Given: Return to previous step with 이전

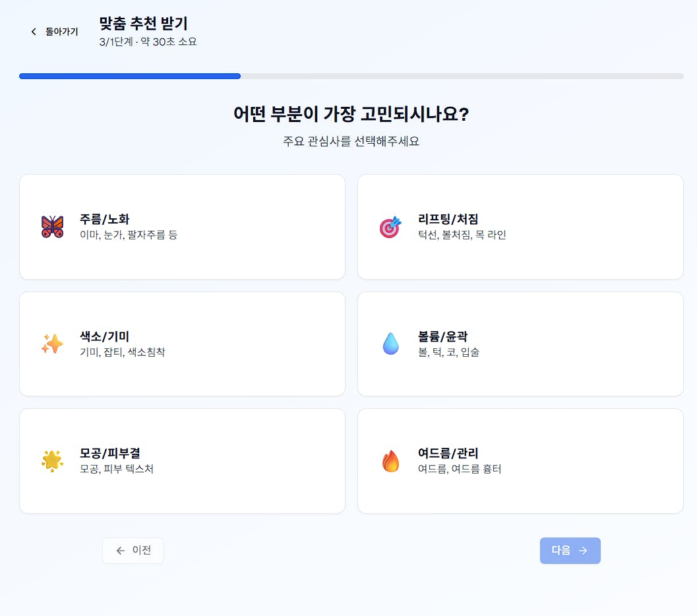Looking at the screenshot, I should (x=133, y=551).
